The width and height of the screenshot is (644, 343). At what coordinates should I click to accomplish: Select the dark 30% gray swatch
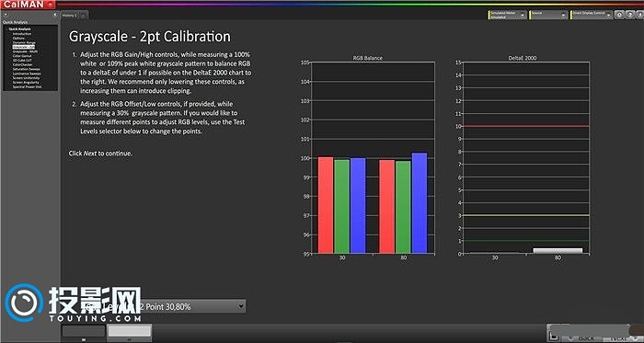point(84,331)
